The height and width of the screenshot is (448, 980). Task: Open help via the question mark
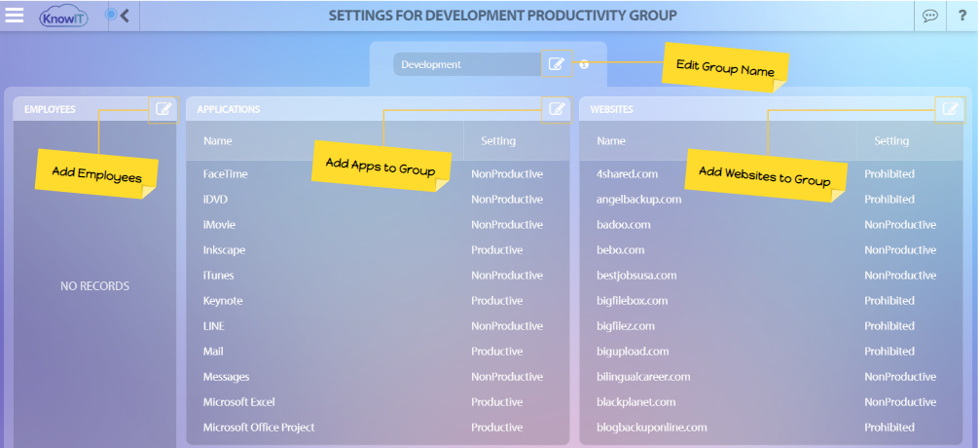(962, 16)
